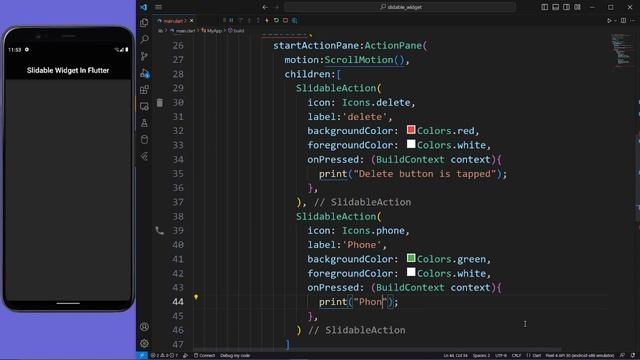Image resolution: width=640 pixels, height=360 pixels.
Task: Select the main.dart editor tab
Action: pyautogui.click(x=174, y=20)
